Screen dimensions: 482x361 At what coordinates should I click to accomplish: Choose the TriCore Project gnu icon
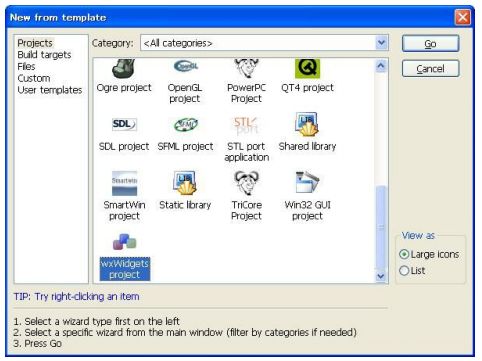click(246, 183)
